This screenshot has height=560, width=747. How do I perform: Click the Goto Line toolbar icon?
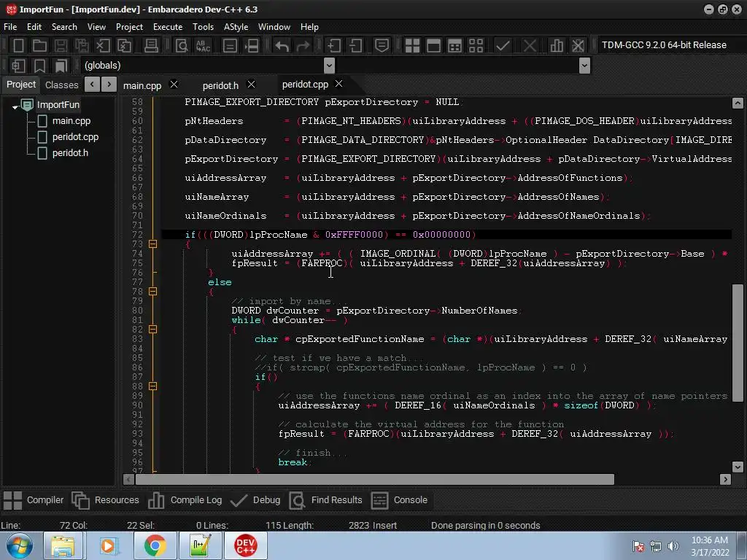pos(252,46)
